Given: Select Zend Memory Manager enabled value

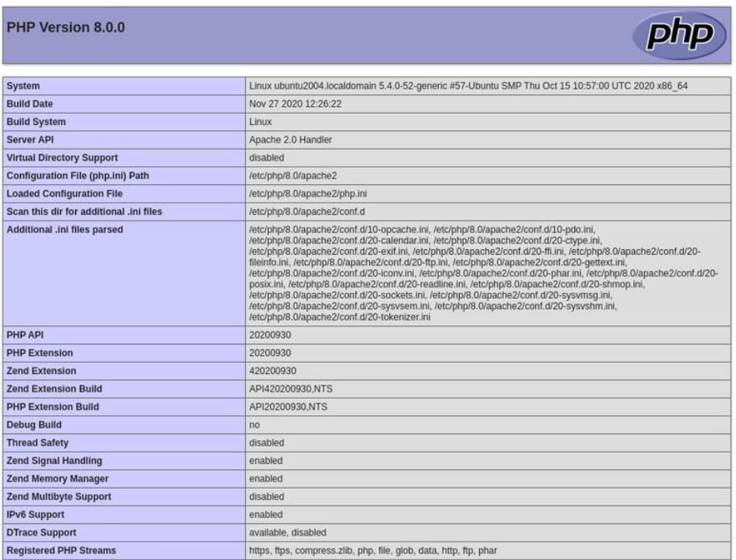Looking at the screenshot, I should tap(266, 478).
